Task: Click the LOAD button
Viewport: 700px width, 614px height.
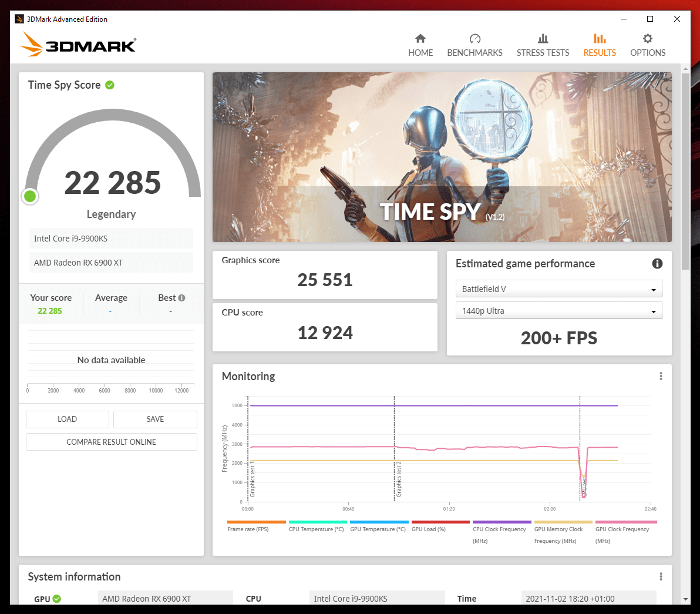Action: (x=67, y=419)
